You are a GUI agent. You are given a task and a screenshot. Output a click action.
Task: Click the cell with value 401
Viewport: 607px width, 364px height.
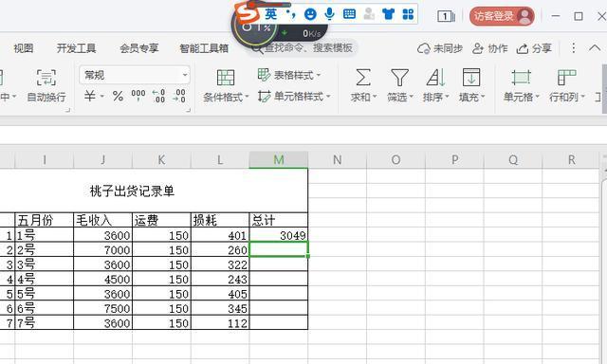[220, 235]
